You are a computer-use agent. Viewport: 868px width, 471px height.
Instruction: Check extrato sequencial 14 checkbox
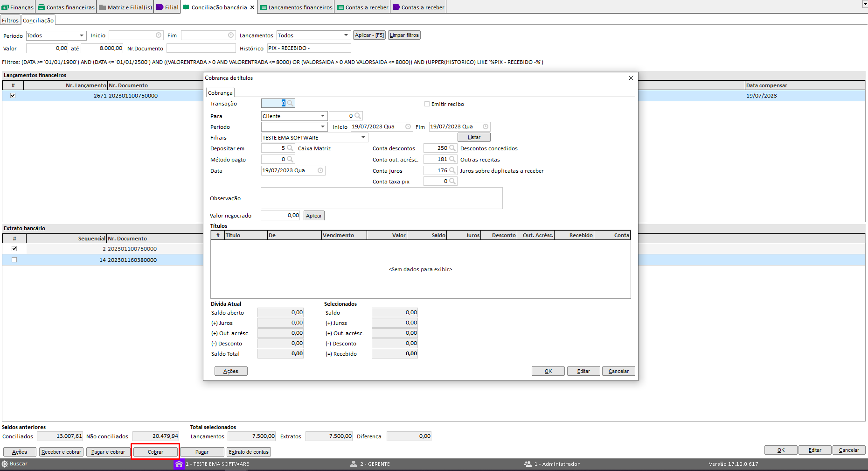click(x=14, y=260)
